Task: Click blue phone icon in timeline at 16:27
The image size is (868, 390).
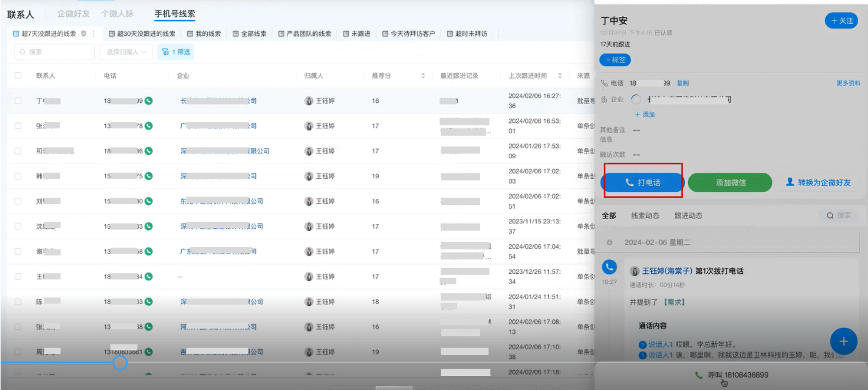Action: (x=609, y=268)
